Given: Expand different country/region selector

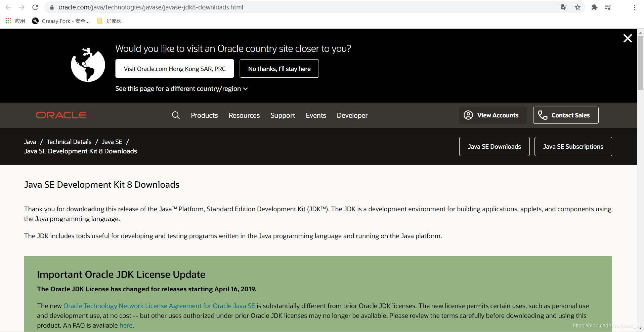Looking at the screenshot, I should [181, 89].
